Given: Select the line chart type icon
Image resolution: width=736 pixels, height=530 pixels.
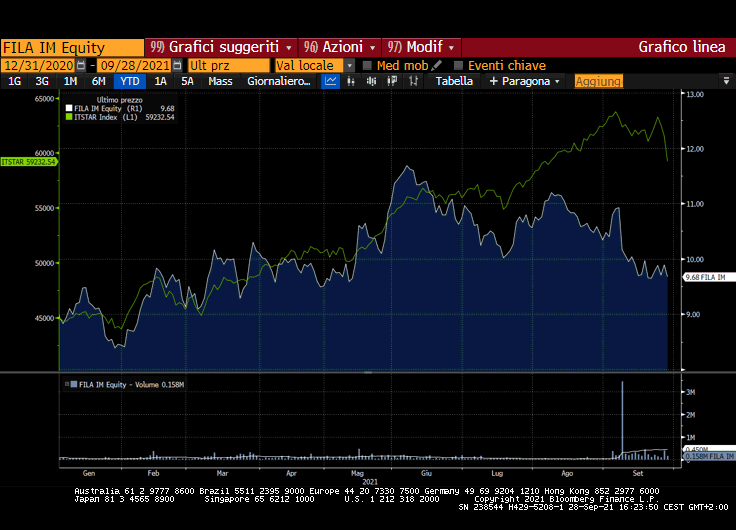Looking at the screenshot, I should click(330, 81).
